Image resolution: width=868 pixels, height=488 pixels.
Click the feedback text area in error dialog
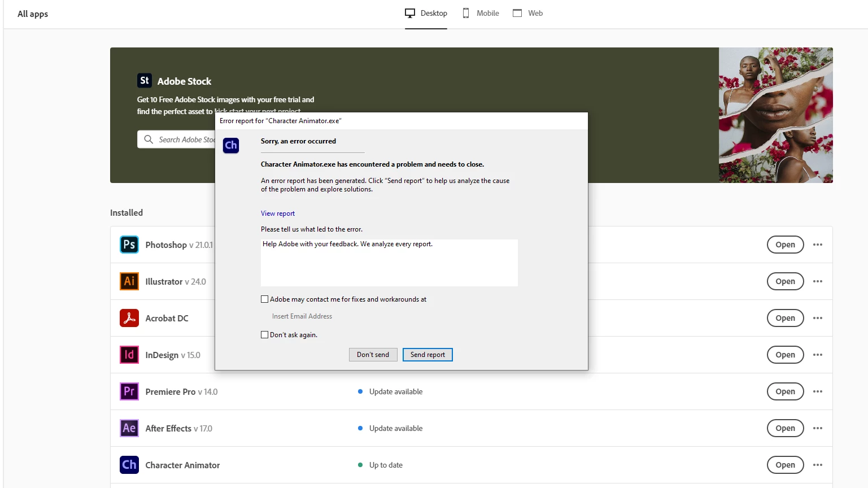coord(389,263)
